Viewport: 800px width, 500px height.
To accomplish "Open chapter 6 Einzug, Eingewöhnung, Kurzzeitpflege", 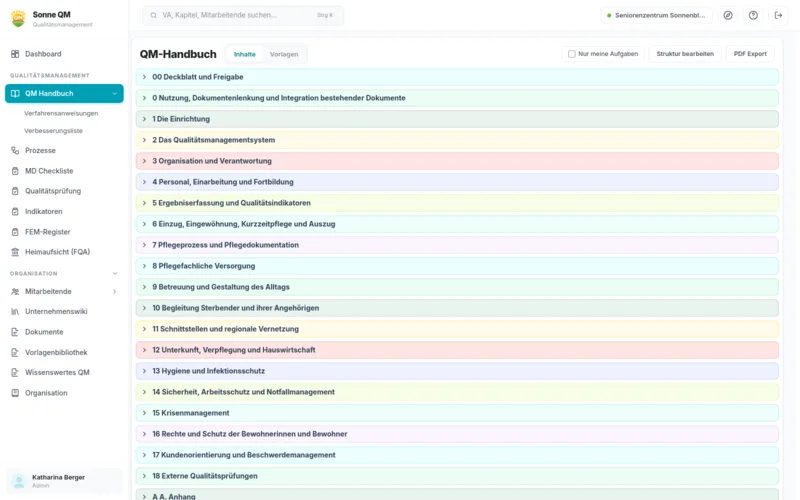I will point(457,224).
